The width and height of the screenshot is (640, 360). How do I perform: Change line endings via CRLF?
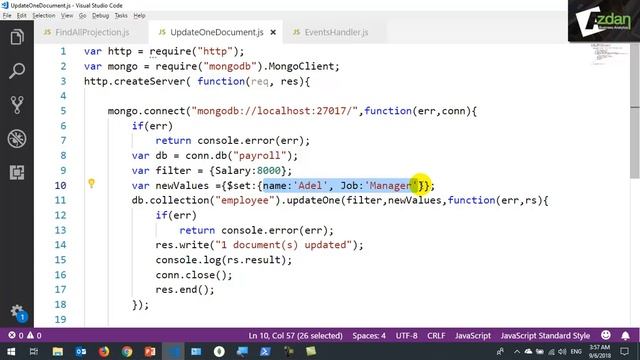click(x=436, y=336)
